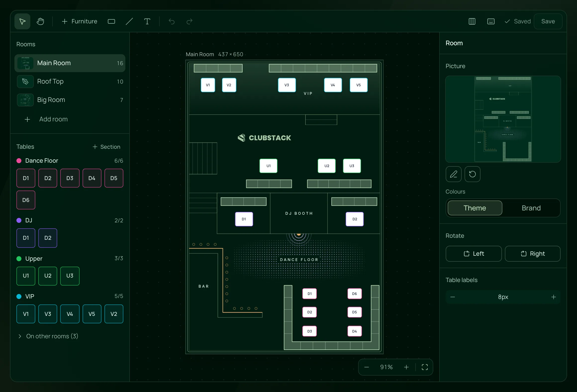The image size is (577, 392).
Task: Select the V5 table chip in sidebar
Action: click(x=92, y=314)
